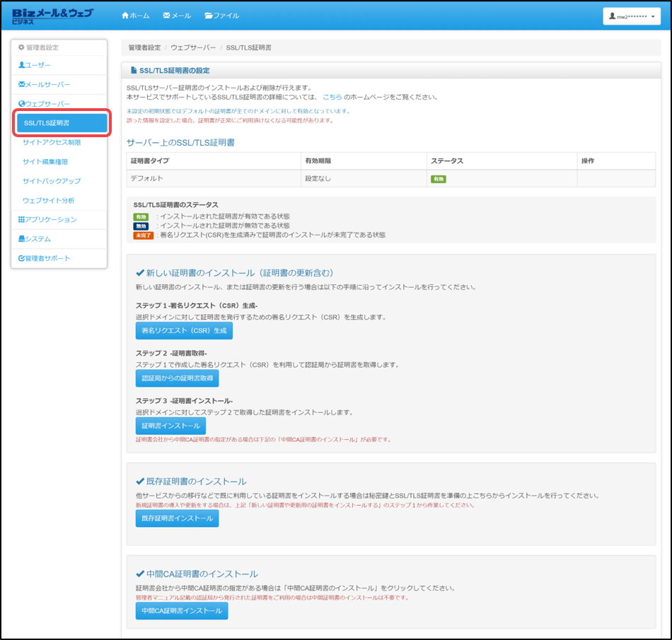The height and width of the screenshot is (640, 672).
Task: Expand アプリケーション section in sidebar
Action: (x=47, y=220)
